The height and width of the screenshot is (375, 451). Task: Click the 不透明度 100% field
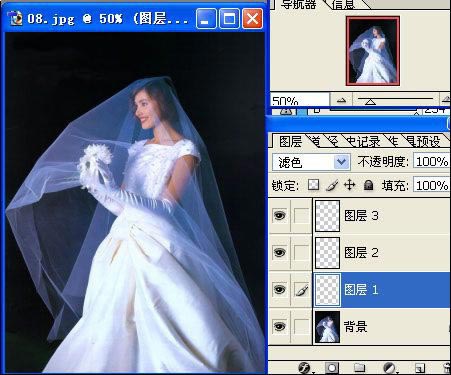click(431, 162)
